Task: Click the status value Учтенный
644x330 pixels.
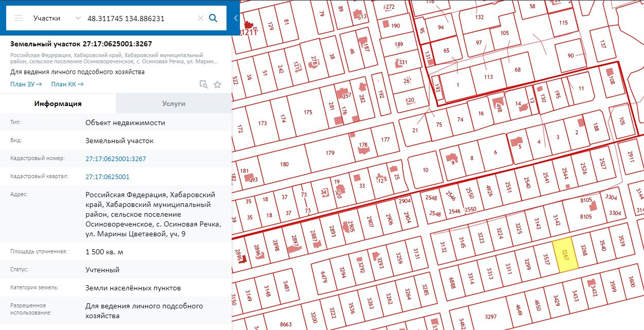Action: (102, 270)
